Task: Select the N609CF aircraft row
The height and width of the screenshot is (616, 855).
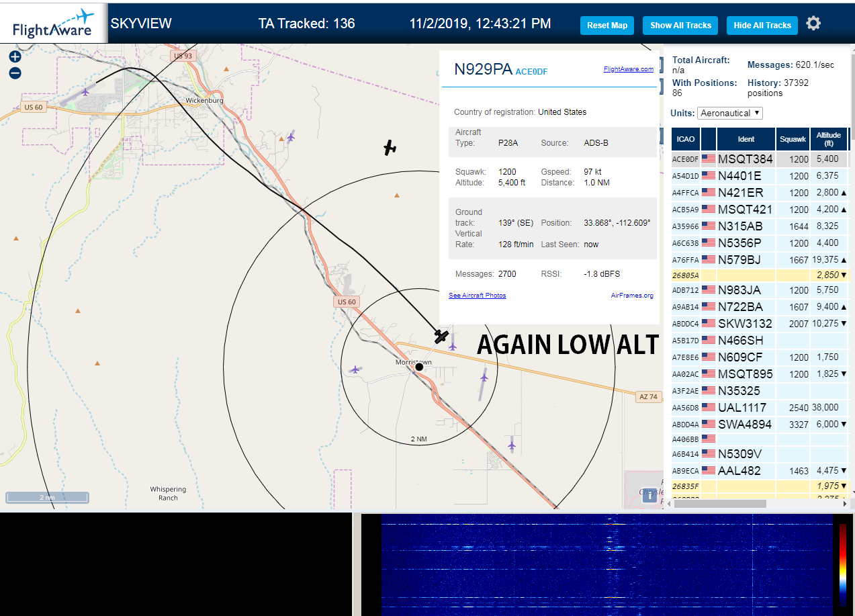Action: pos(760,357)
